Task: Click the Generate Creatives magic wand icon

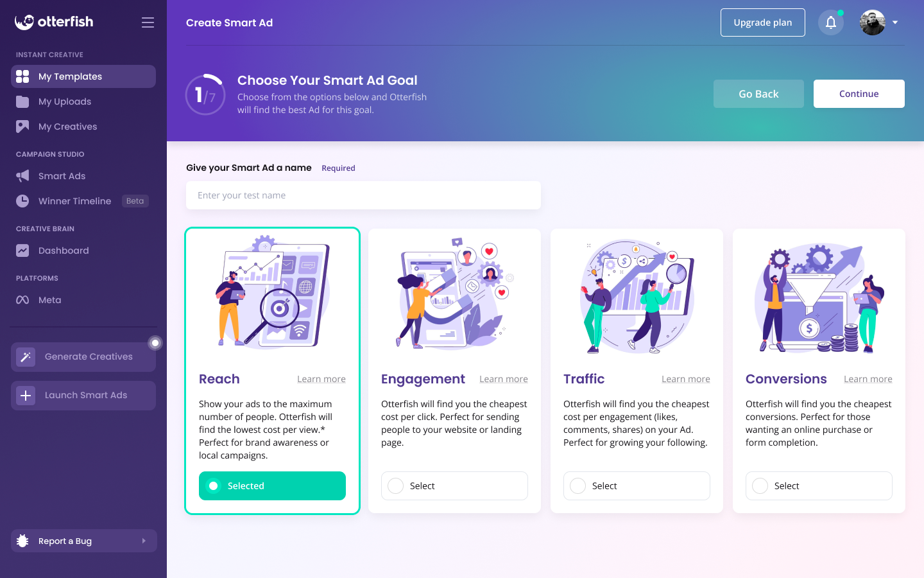Action: [x=26, y=356]
